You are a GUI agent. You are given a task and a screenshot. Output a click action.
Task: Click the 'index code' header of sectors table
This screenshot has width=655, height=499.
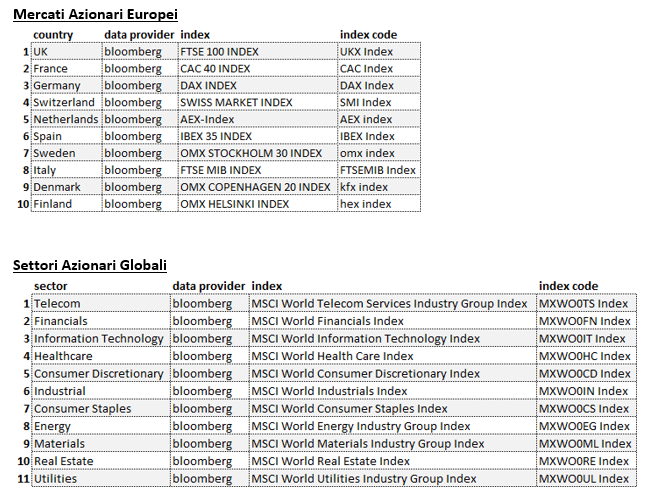(568, 286)
